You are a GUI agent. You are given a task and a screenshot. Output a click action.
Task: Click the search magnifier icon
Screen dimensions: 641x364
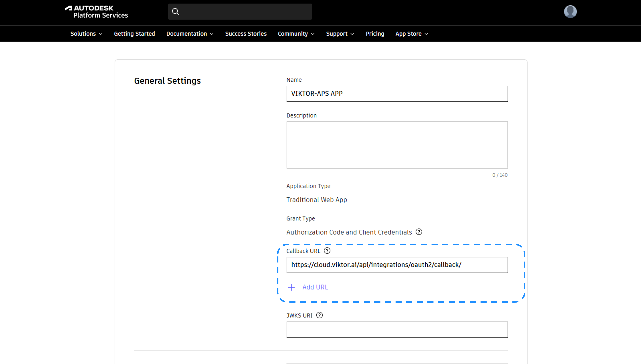click(175, 12)
